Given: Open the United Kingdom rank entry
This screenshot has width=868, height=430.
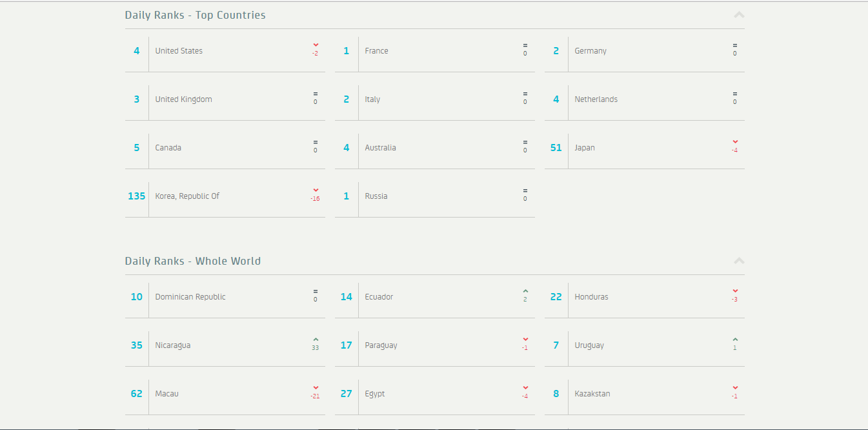Looking at the screenshot, I should pos(183,99).
